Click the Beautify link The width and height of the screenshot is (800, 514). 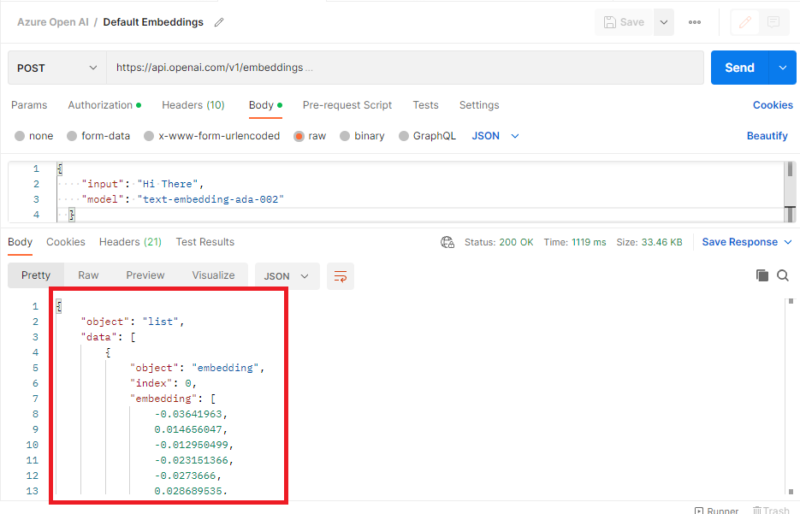point(767,136)
